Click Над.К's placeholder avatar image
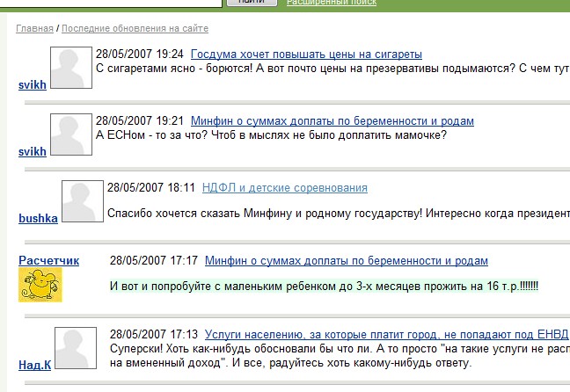Screen dimensions: 570x392 tap(76, 348)
